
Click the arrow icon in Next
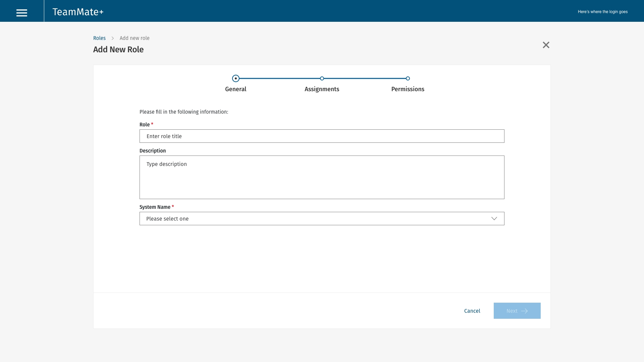[525, 311]
